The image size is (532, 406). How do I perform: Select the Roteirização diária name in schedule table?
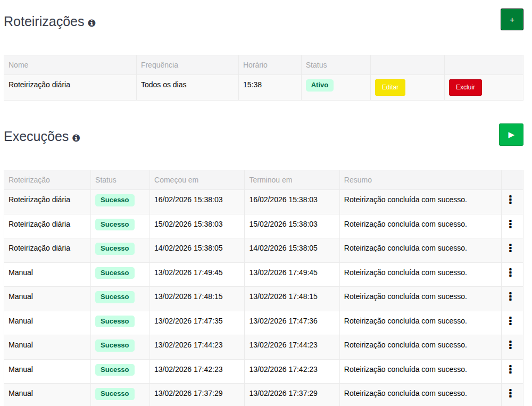(x=39, y=85)
